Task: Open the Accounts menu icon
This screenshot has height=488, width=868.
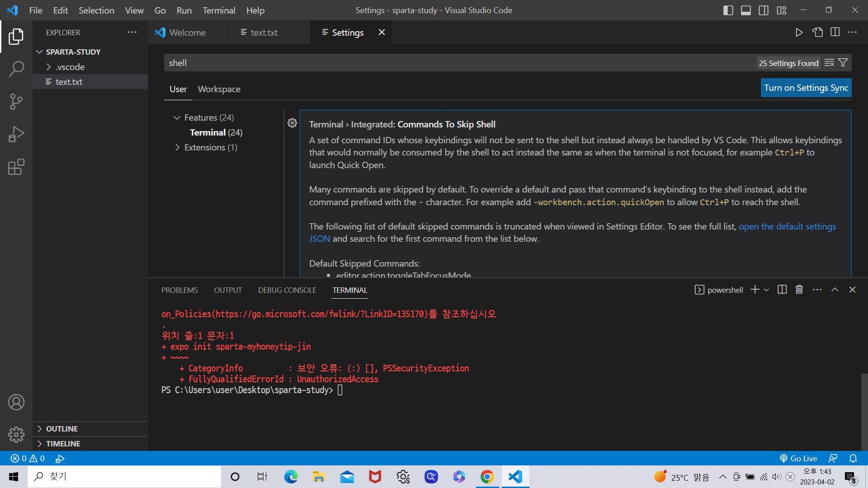Action: pos(16,402)
